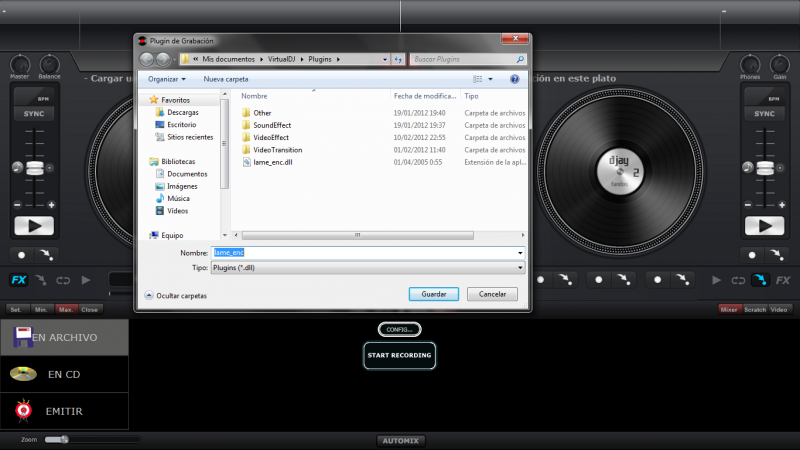Click Ocultar carpetas expander
The height and width of the screenshot is (450, 800).
(177, 295)
